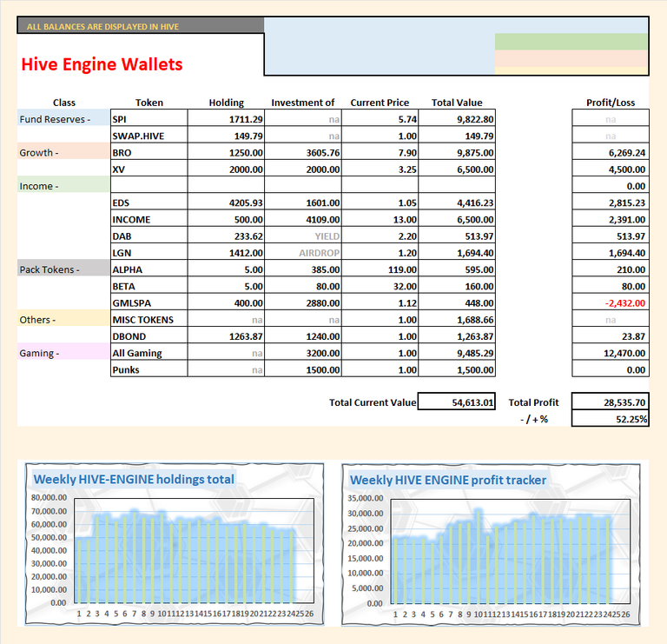This screenshot has height=644, width=667.
Task: Click the Total Current Value cell 54,613.01
Action: (457, 401)
